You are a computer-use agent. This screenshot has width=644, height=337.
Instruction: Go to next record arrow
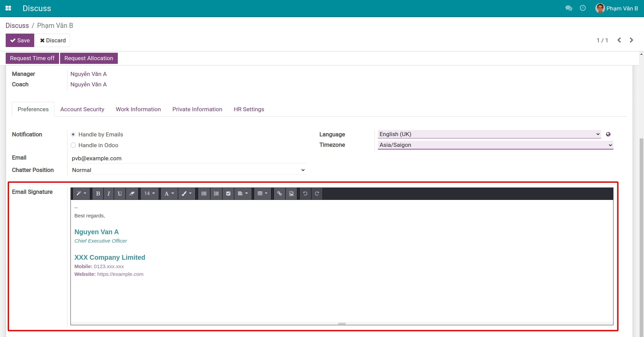click(x=631, y=40)
